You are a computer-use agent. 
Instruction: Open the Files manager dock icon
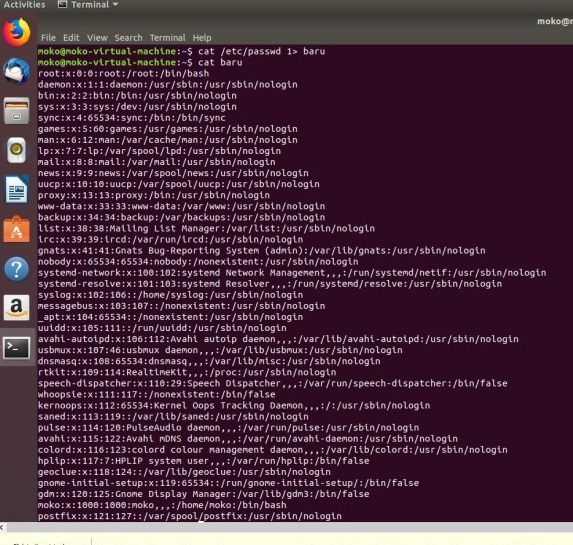(16, 110)
